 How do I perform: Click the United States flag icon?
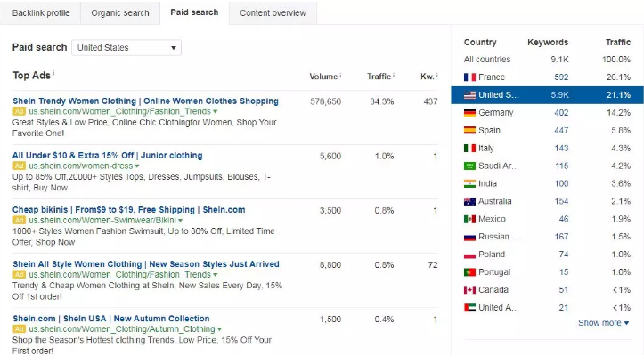[469, 95]
